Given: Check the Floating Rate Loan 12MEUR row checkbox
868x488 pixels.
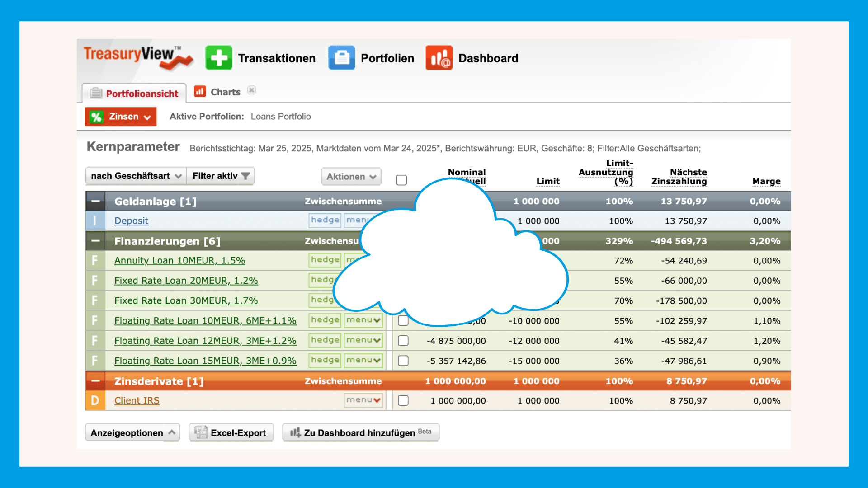Looking at the screenshot, I should pyautogui.click(x=403, y=341).
